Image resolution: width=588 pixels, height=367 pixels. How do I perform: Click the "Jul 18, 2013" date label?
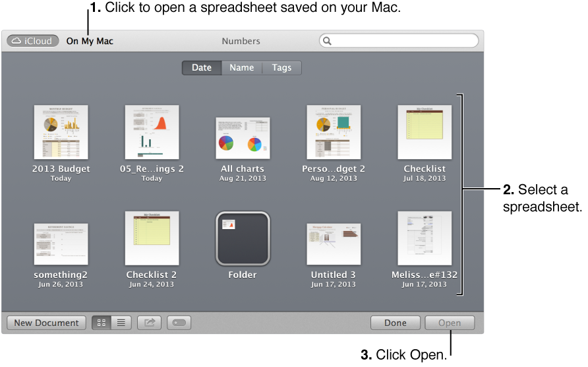point(425,178)
